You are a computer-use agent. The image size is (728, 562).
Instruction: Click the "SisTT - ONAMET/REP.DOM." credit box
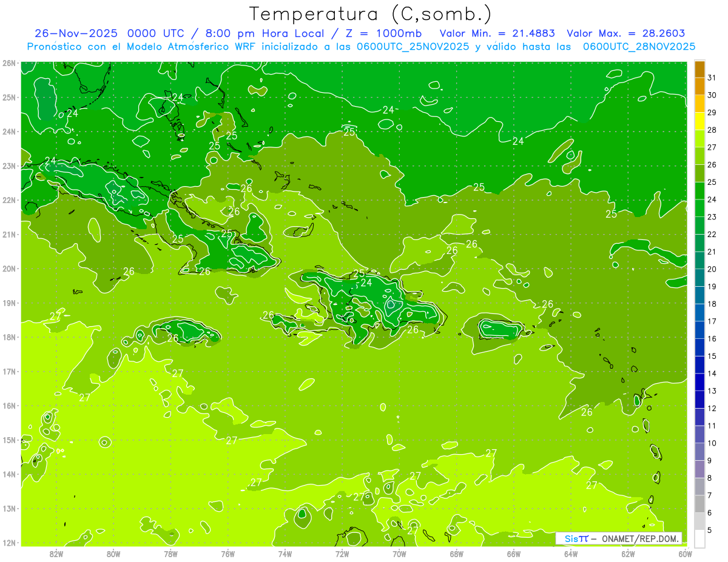619,538
